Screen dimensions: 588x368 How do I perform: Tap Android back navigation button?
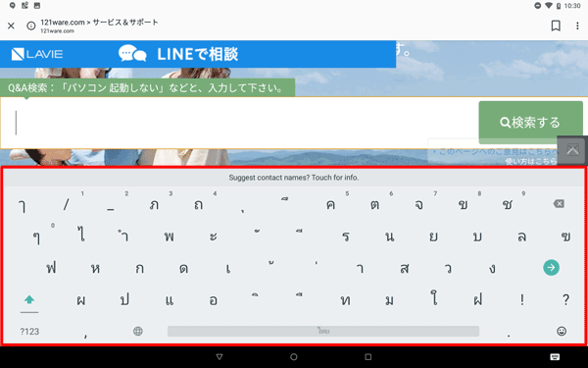(x=220, y=357)
